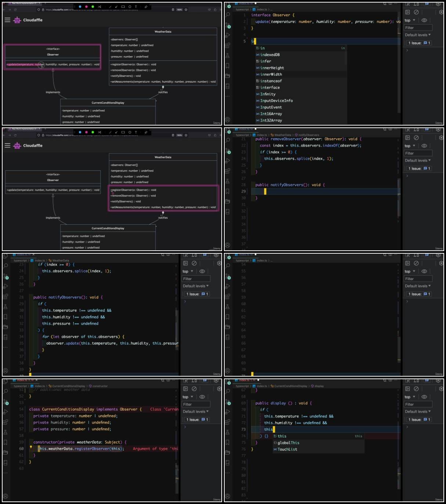Open Default levels dropdown in removeObserver frame
Screen dimensions: 446x504
coord(418,160)
